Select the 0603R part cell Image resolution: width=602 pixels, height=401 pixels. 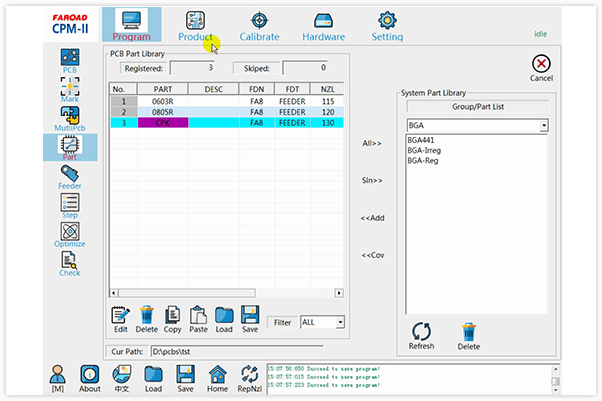pyautogui.click(x=163, y=101)
